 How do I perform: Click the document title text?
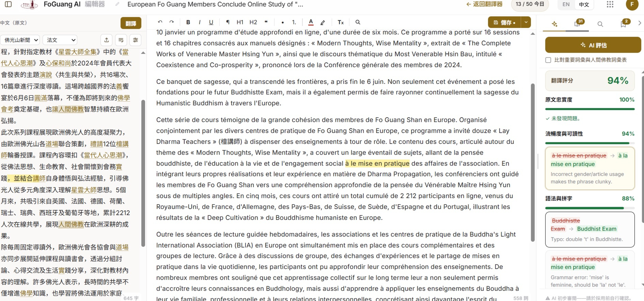[215, 4]
